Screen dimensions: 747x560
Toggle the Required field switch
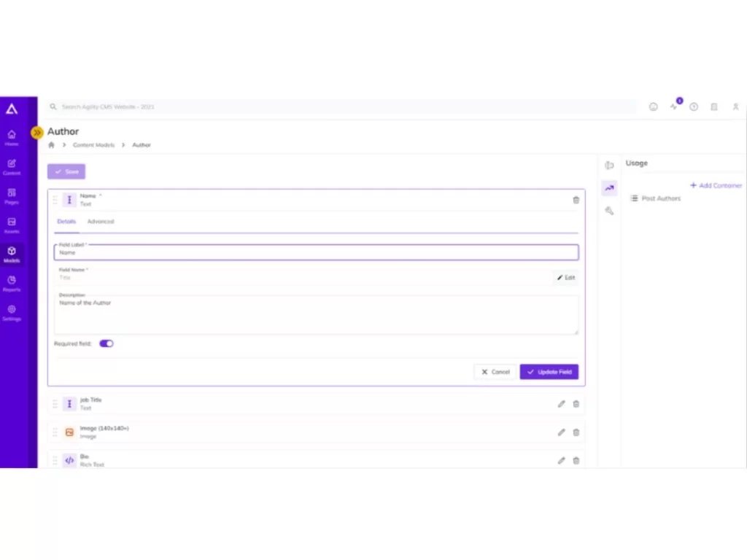[x=107, y=343]
